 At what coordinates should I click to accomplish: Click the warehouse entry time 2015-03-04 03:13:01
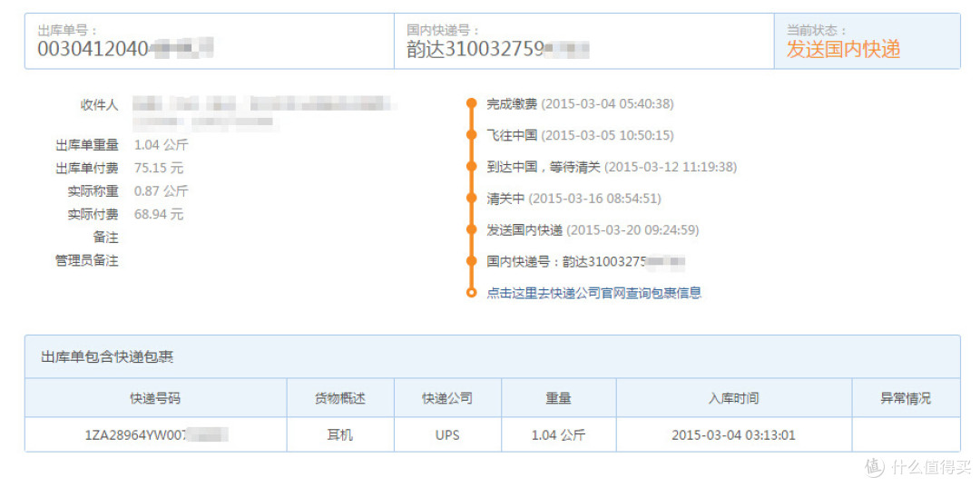click(x=734, y=434)
